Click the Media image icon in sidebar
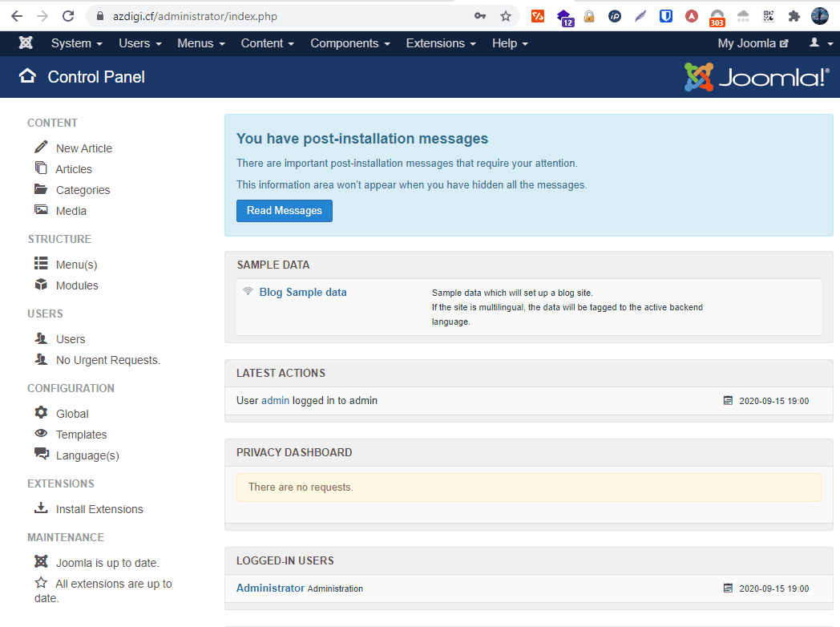840x627 pixels. click(41, 210)
